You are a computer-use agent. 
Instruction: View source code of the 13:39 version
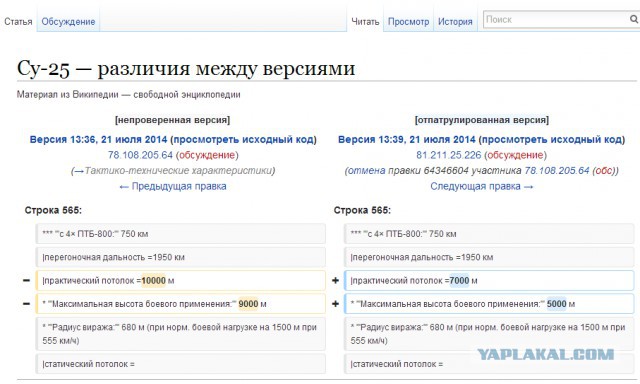coord(552,140)
